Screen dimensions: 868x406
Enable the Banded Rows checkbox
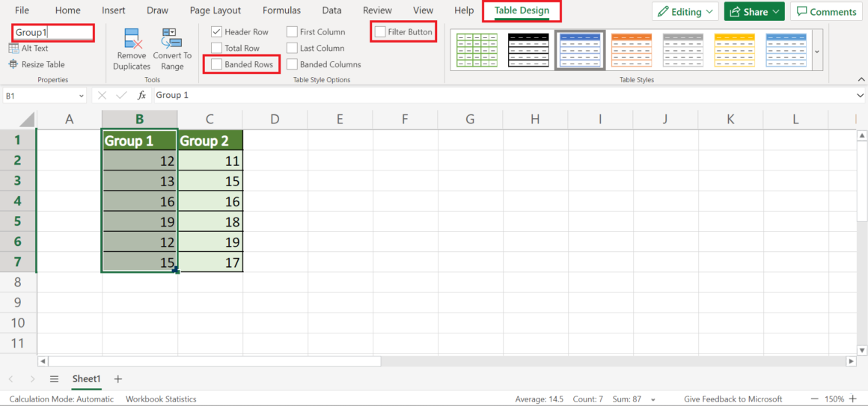[x=217, y=64]
